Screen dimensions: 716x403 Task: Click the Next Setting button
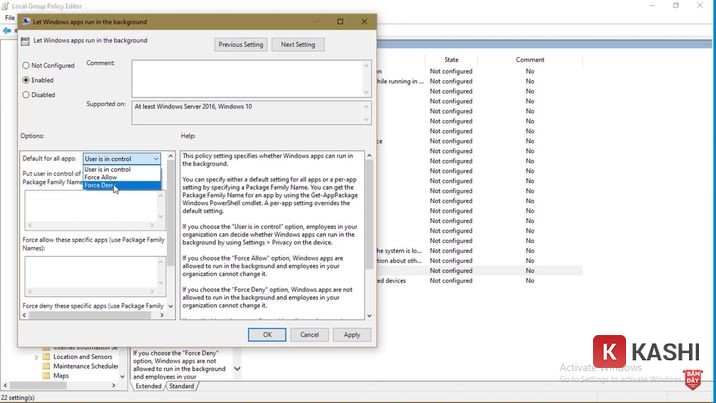[x=297, y=45]
